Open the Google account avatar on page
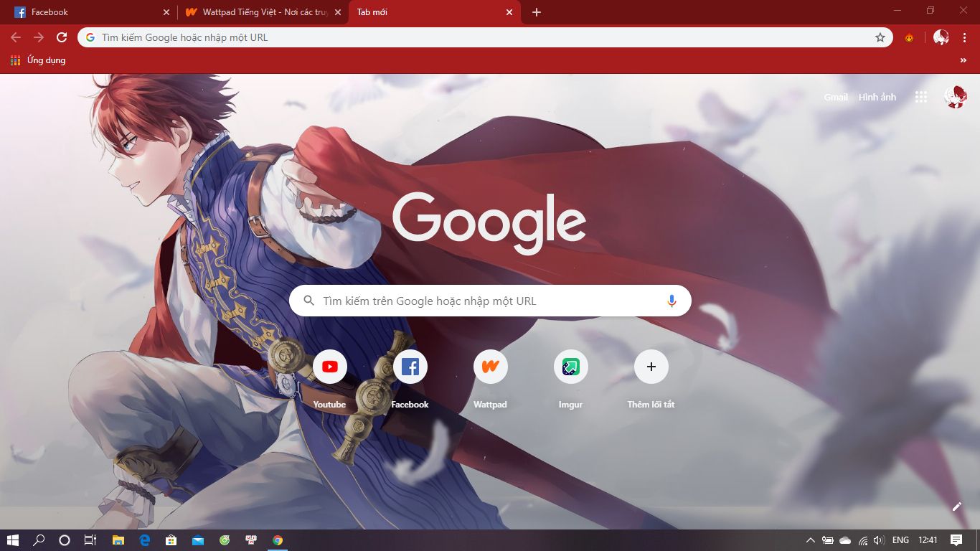The height and width of the screenshot is (551, 980). click(x=956, y=97)
